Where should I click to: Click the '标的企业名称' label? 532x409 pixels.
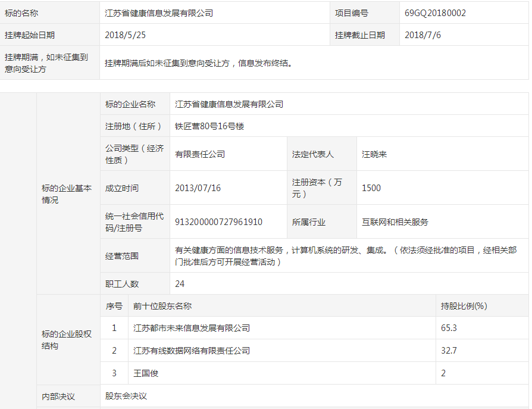(130, 104)
